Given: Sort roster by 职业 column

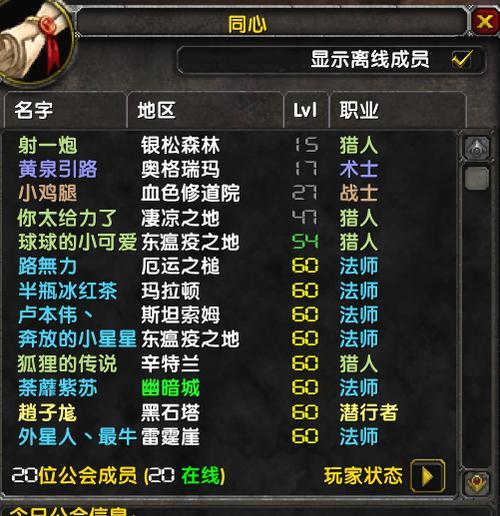Looking at the screenshot, I should 398,110.
